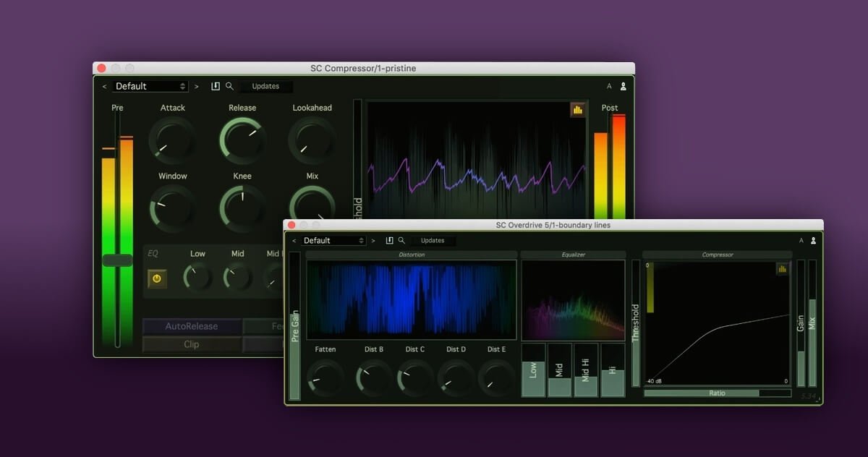Image resolution: width=868 pixels, height=457 pixels.
Task: Toggle the orange histogram icon in Compressor display
Action: tap(577, 110)
